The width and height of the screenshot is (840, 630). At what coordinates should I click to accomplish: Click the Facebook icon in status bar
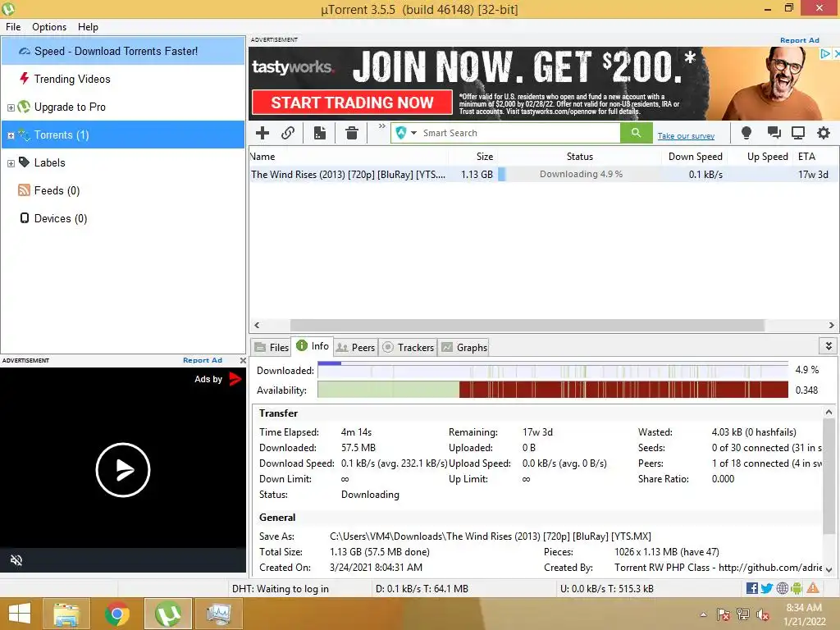pos(751,589)
